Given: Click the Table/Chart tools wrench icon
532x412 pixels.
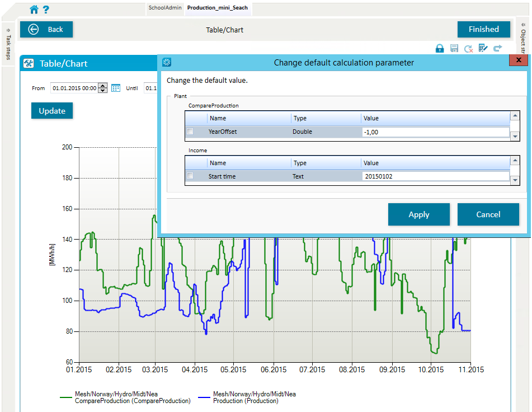Looking at the screenshot, I should [29, 64].
